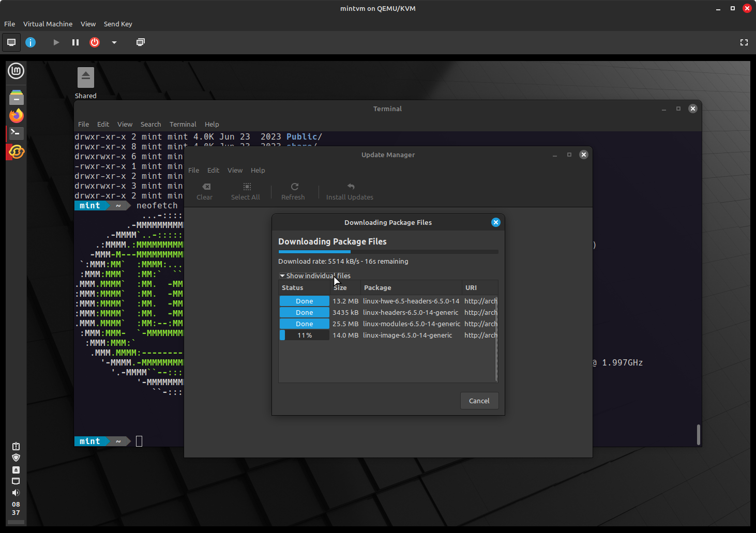Open the Shared drive desktop icon

[86, 83]
